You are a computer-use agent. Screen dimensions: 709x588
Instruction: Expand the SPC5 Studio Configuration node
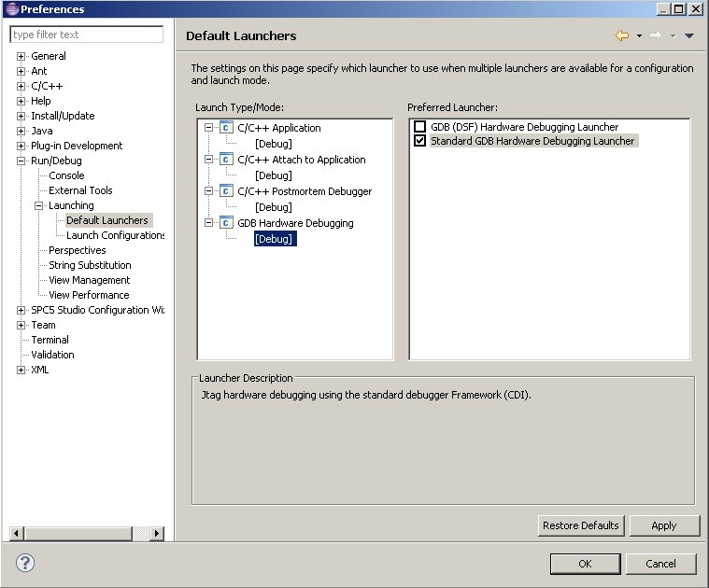click(x=21, y=310)
